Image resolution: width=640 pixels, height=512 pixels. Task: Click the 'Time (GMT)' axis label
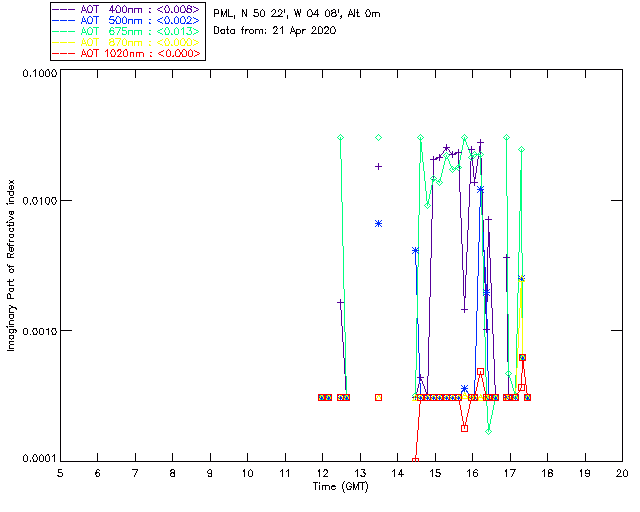(341, 486)
